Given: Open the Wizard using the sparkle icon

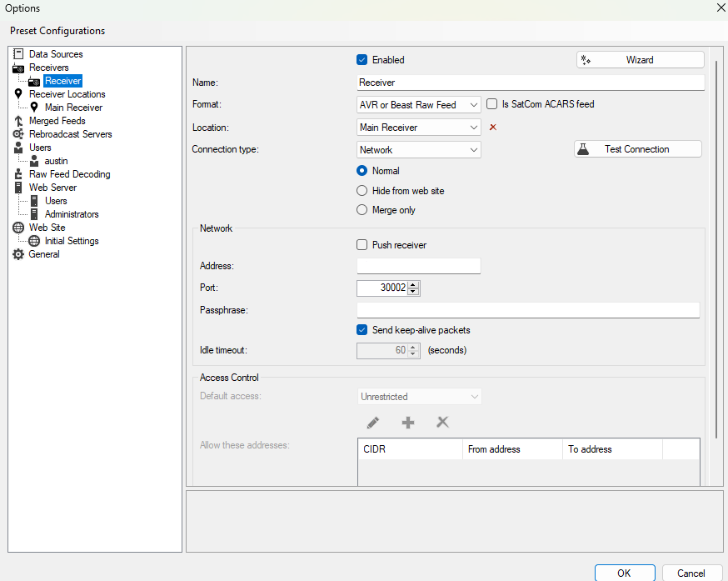Looking at the screenshot, I should point(586,59).
